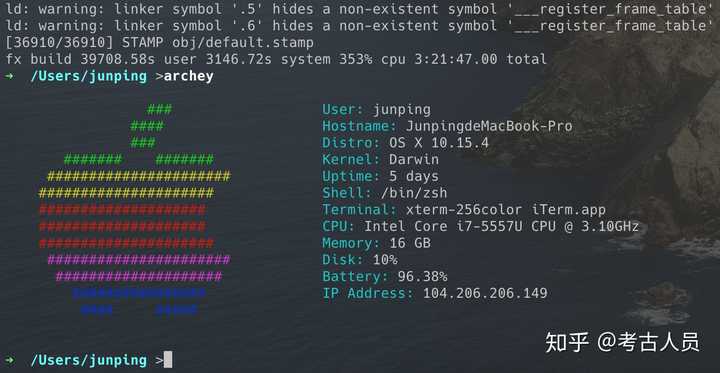The width and height of the screenshot is (720, 373).
Task: Click the 'Uptime: 5 days' line
Action: pos(380,176)
